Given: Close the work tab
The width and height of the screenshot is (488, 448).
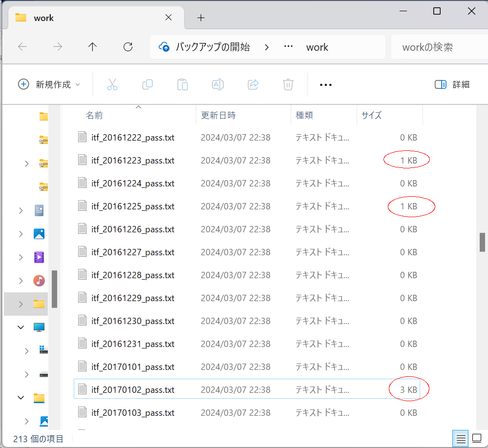Looking at the screenshot, I should pos(169,18).
